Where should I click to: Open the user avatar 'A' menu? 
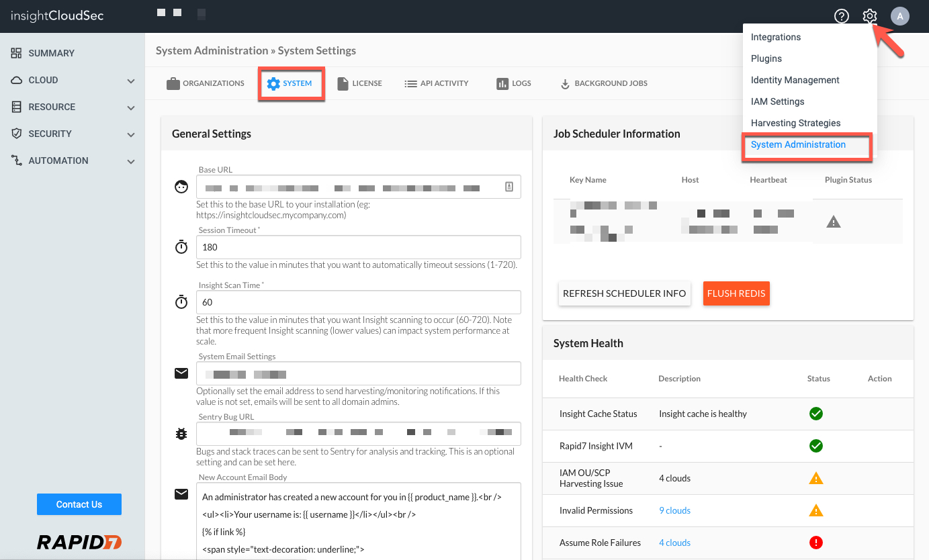[x=900, y=16]
